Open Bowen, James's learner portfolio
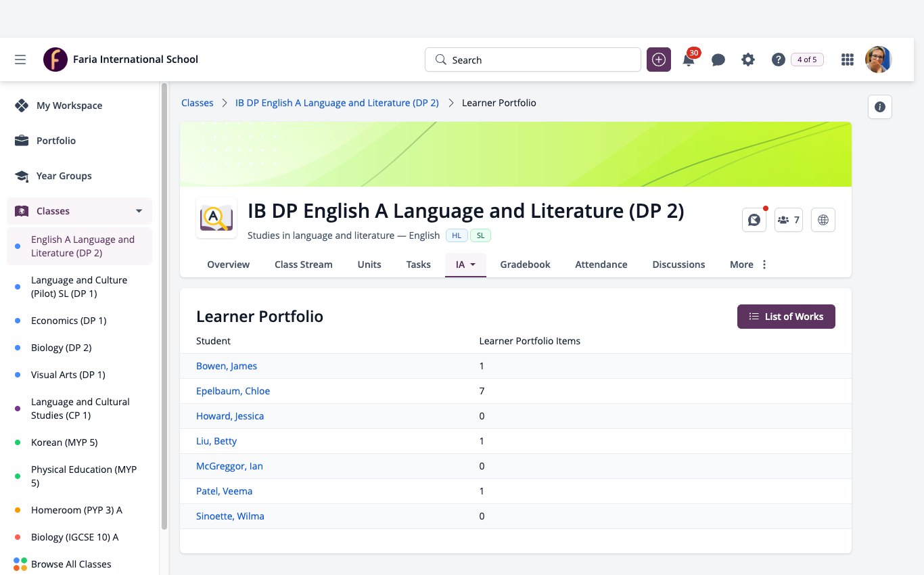Viewport: 924px width, 575px height. click(227, 366)
